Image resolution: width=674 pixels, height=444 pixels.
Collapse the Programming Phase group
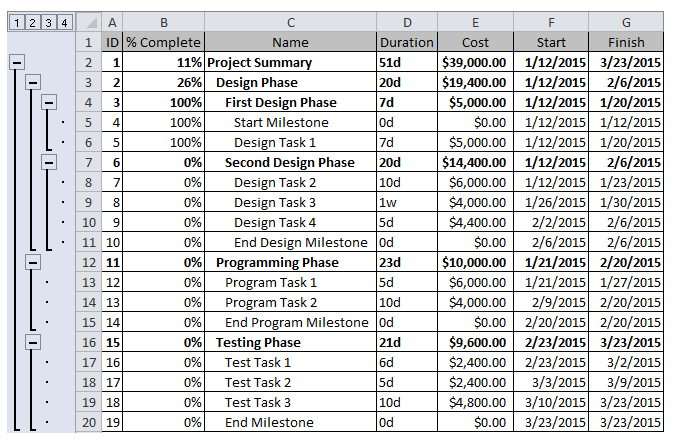coord(33,263)
